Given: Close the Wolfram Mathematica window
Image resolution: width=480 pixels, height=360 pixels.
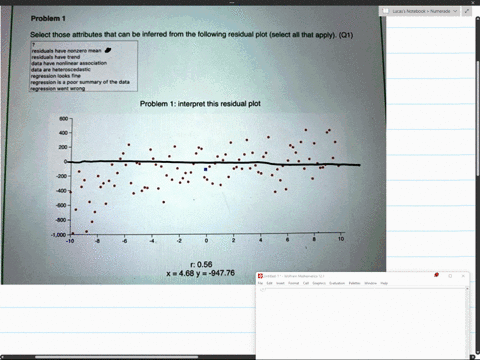Looking at the screenshot, I should click(x=463, y=276).
